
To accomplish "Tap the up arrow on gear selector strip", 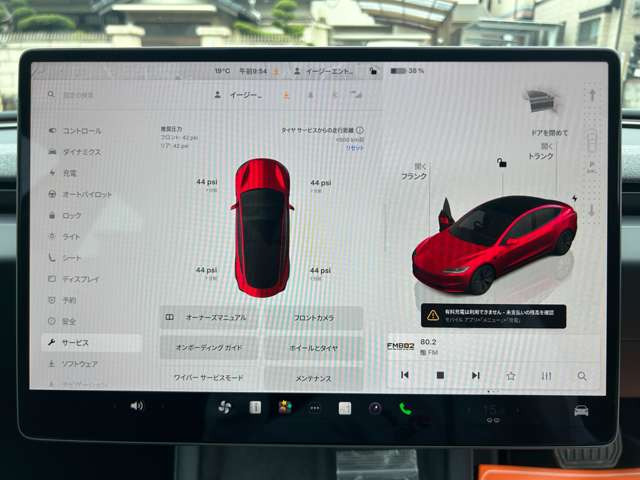I will (592, 96).
